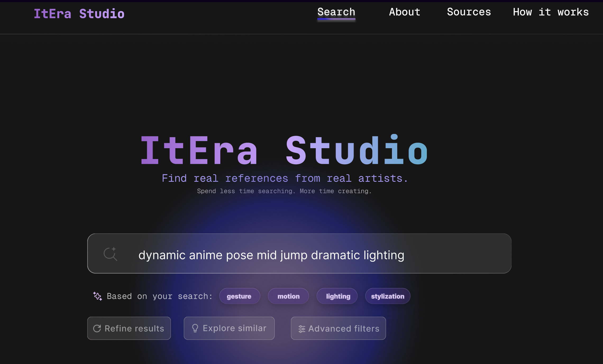
Task: Toggle the motion search tag
Action: pos(288,296)
